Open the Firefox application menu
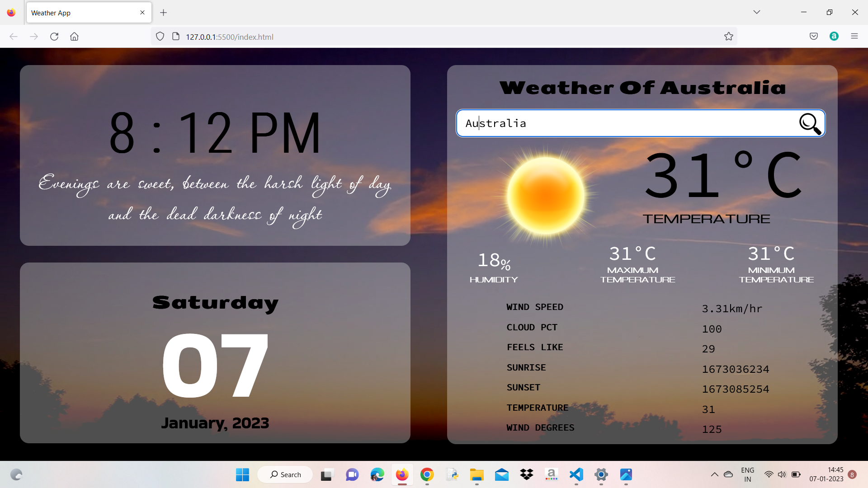The width and height of the screenshot is (868, 488). (x=854, y=36)
